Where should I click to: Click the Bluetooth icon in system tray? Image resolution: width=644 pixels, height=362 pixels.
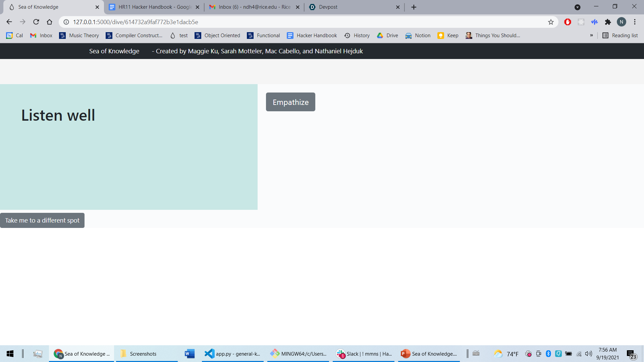click(x=548, y=354)
